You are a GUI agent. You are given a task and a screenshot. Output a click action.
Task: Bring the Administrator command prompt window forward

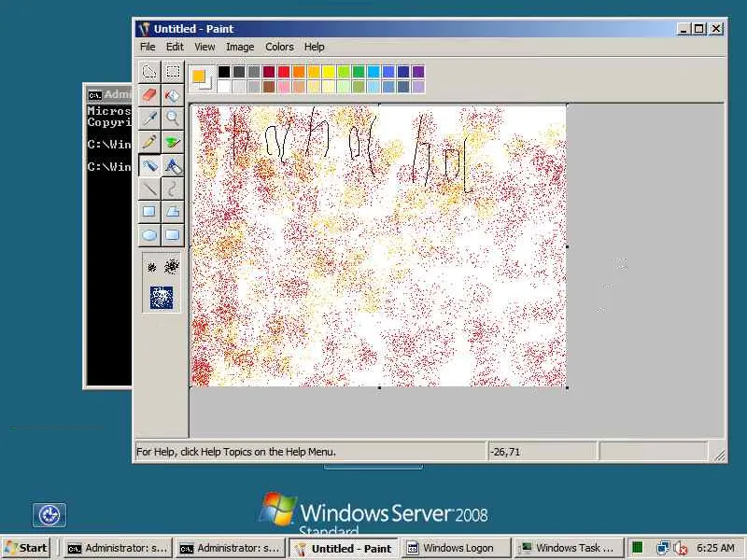tap(107, 235)
